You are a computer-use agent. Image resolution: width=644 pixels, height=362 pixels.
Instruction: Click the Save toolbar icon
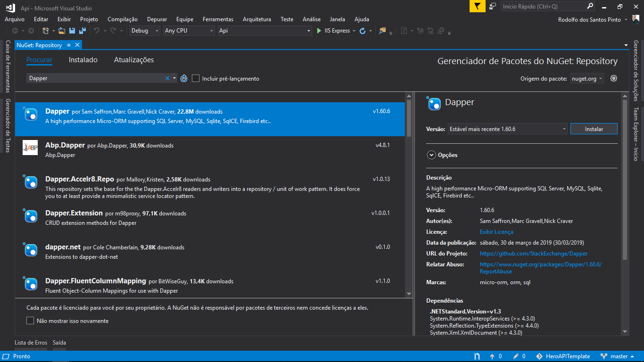tap(72, 31)
